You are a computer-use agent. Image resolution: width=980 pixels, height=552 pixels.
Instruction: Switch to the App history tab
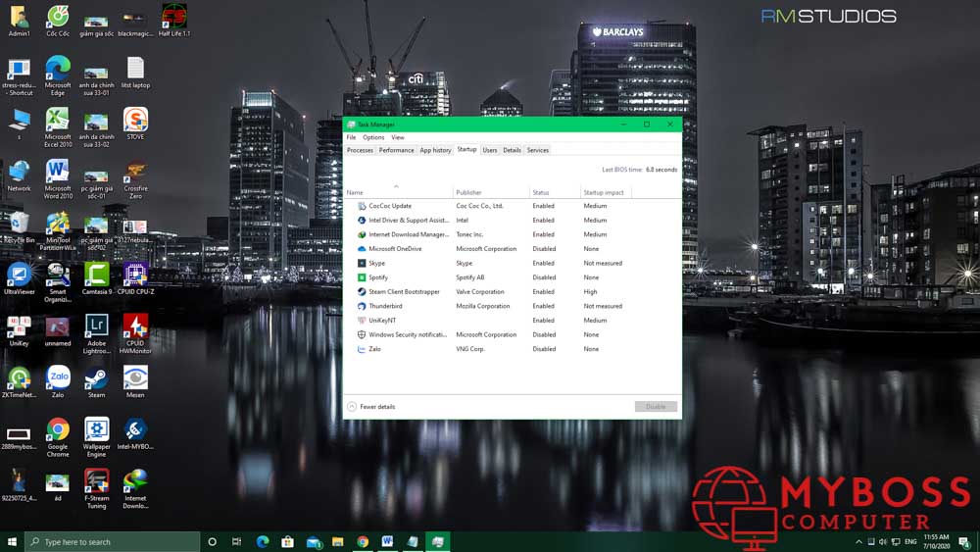click(435, 151)
